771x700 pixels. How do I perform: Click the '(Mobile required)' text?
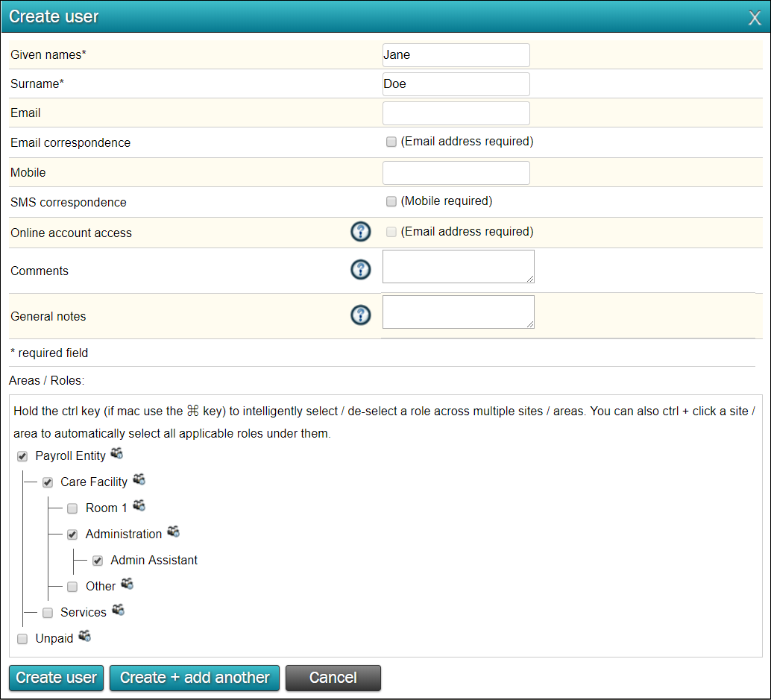[x=447, y=201]
